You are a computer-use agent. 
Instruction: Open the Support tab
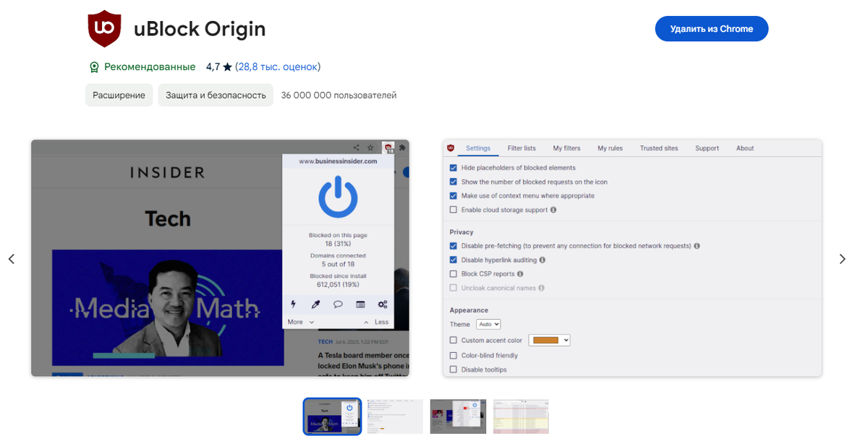(x=707, y=148)
